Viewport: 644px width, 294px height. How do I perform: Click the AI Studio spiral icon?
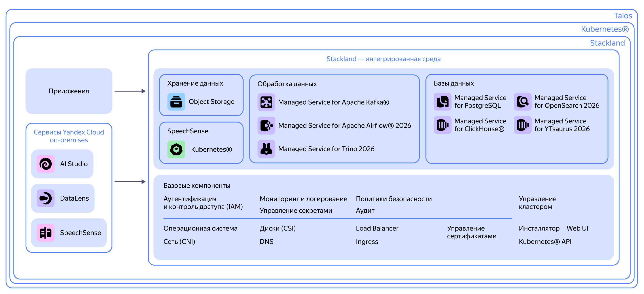[45, 164]
